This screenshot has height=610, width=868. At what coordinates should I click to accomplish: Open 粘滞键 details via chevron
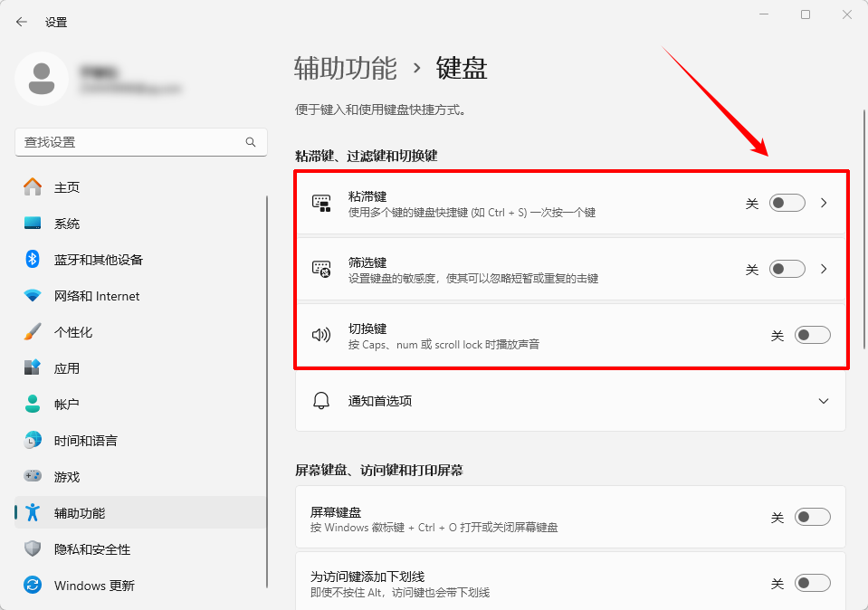tap(824, 203)
